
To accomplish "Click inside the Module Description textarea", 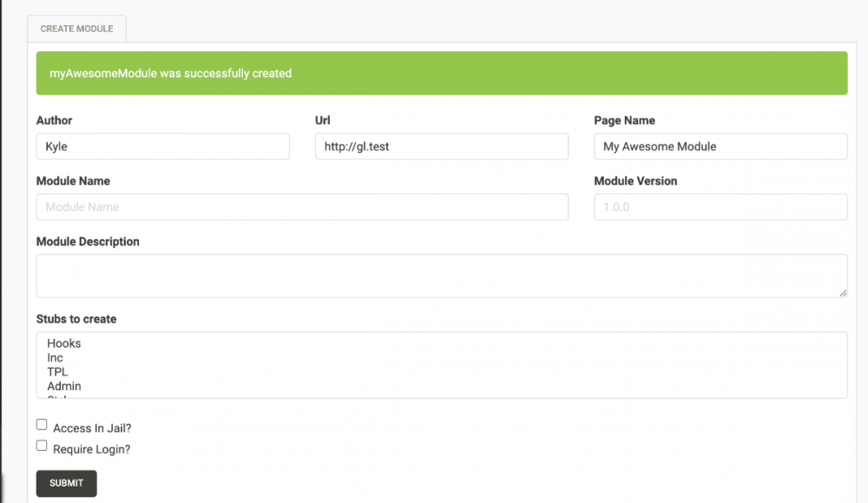I will coord(441,276).
